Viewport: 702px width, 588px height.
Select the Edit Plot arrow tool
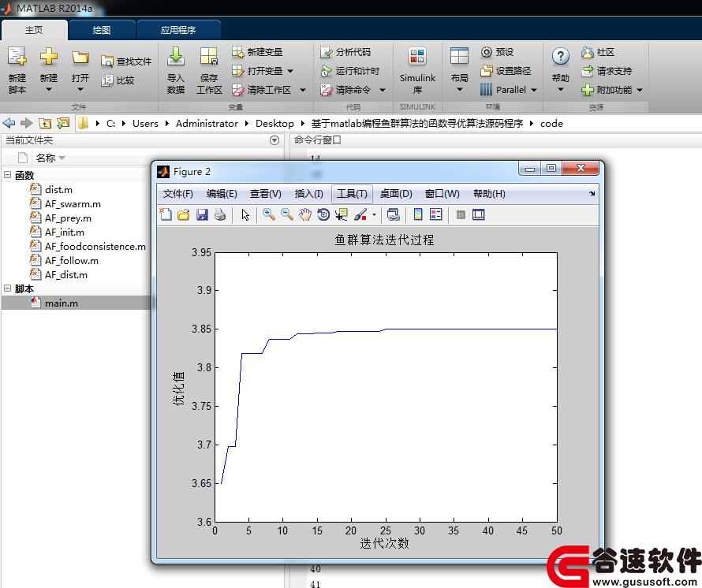(x=245, y=215)
